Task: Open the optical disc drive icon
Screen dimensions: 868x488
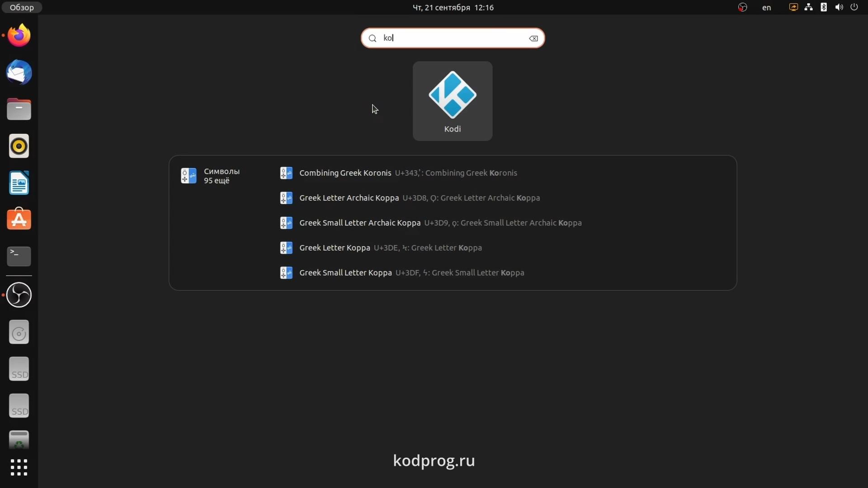Action: [x=19, y=332]
